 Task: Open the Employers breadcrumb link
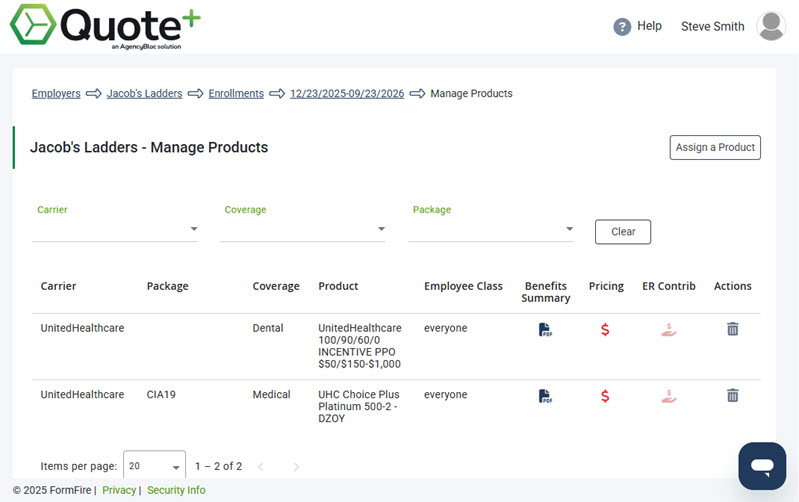56,94
